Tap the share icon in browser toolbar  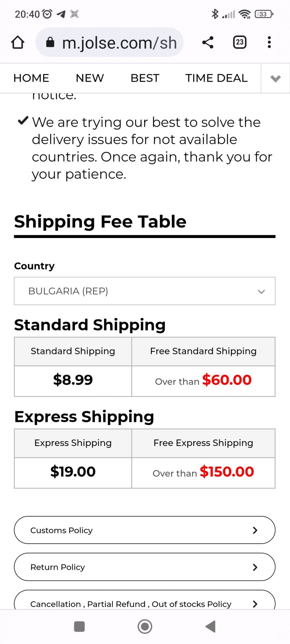tap(208, 42)
